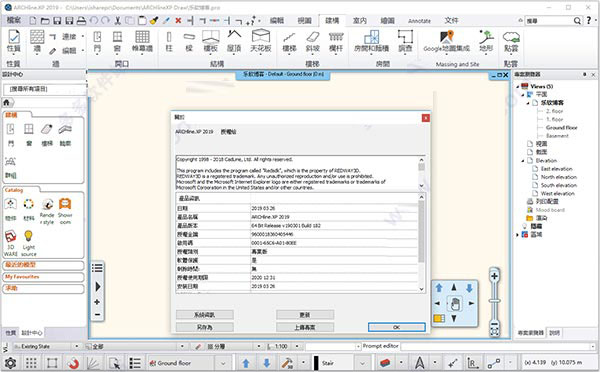Screen dimensions: 600x372
Task: Click the red eraser icon in bottom toolbar
Action: click(386, 363)
